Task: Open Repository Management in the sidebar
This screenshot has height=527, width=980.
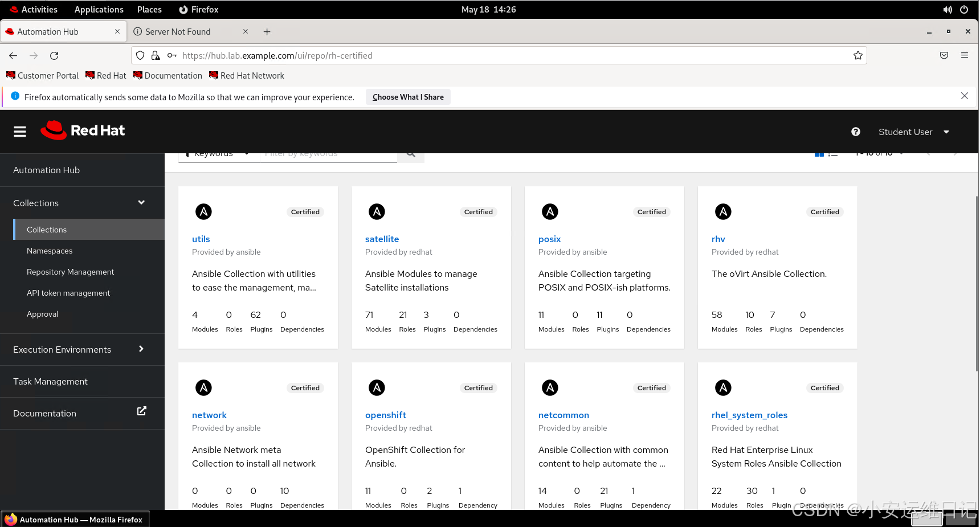Action: pyautogui.click(x=70, y=272)
